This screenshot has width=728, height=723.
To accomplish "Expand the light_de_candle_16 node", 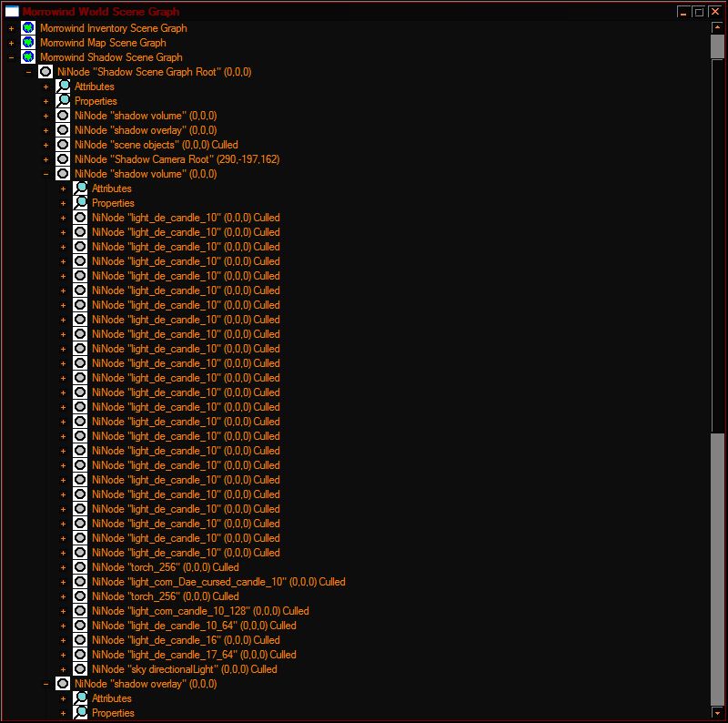I will click(63, 640).
